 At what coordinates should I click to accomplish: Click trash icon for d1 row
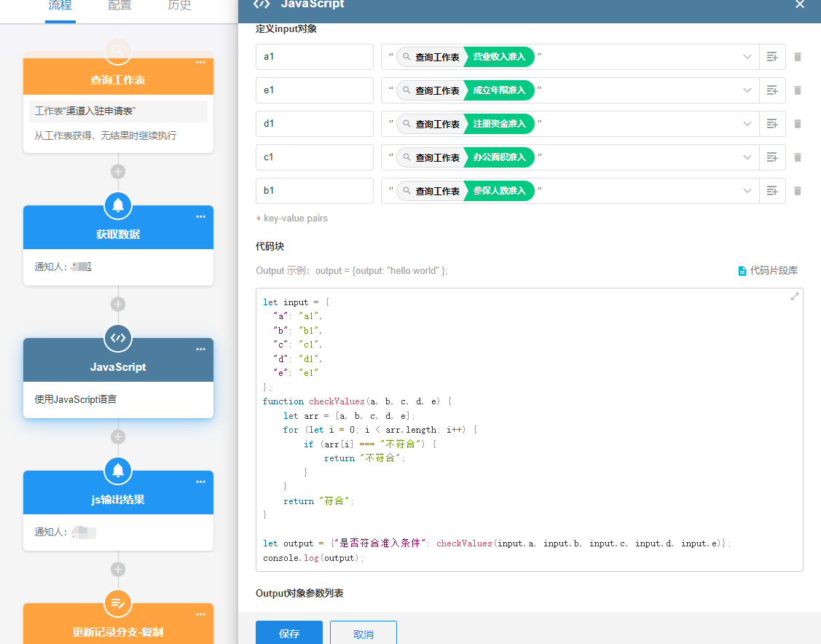pyautogui.click(x=797, y=124)
